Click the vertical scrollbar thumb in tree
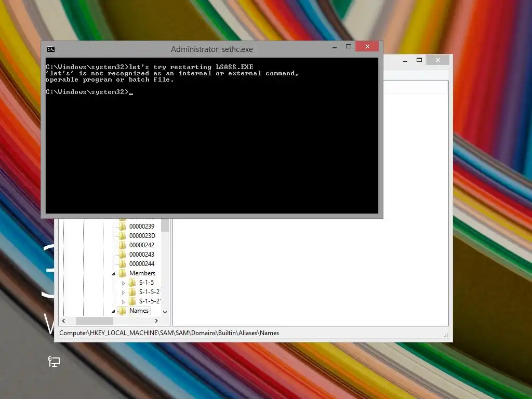Screen dimensions: 532x399 (x=165, y=225)
